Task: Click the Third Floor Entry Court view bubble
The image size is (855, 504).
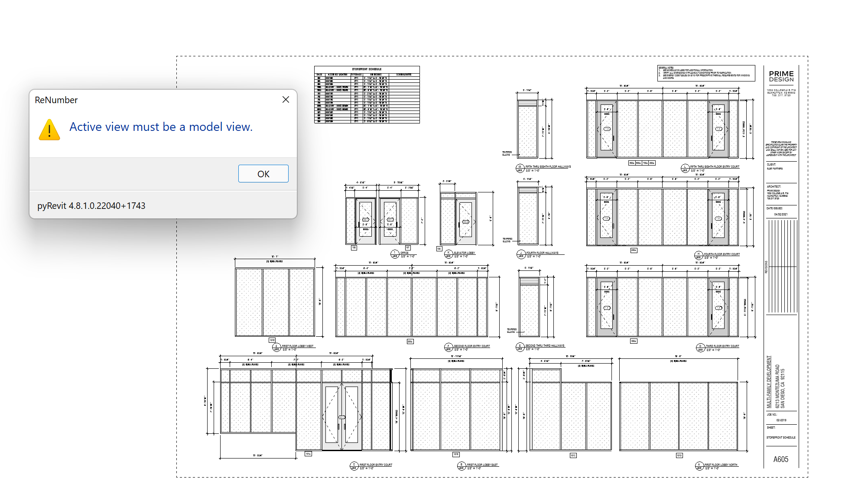Action: point(700,347)
